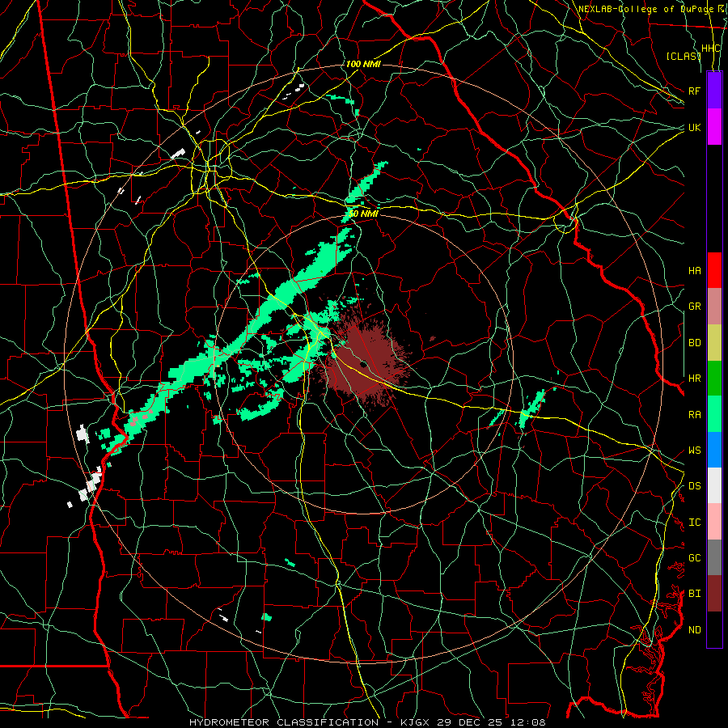Click the GC ground clutter gray swatch
This screenshot has width=728, height=728.
(714, 557)
